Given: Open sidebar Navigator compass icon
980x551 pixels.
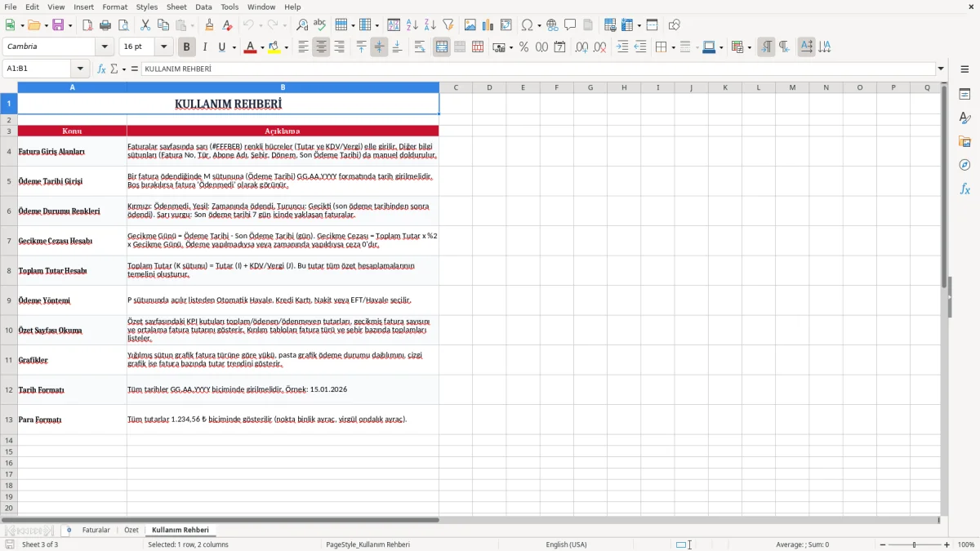Looking at the screenshot, I should tap(964, 166).
